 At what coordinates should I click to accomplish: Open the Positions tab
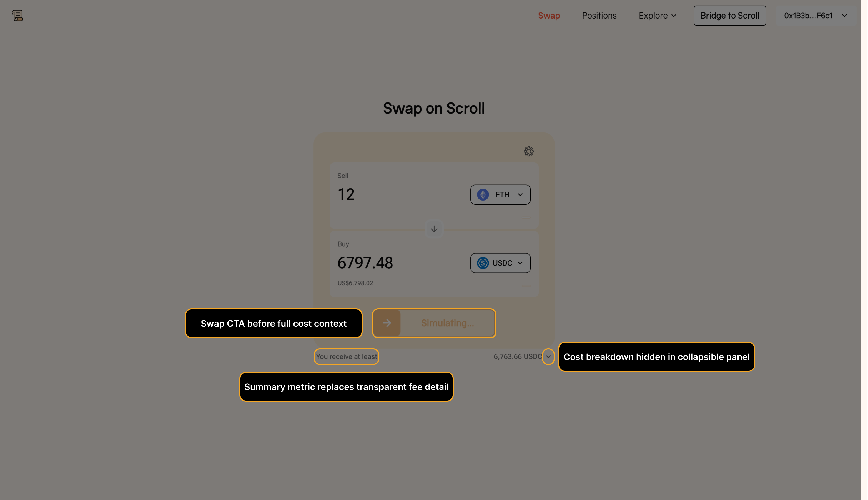[599, 16]
